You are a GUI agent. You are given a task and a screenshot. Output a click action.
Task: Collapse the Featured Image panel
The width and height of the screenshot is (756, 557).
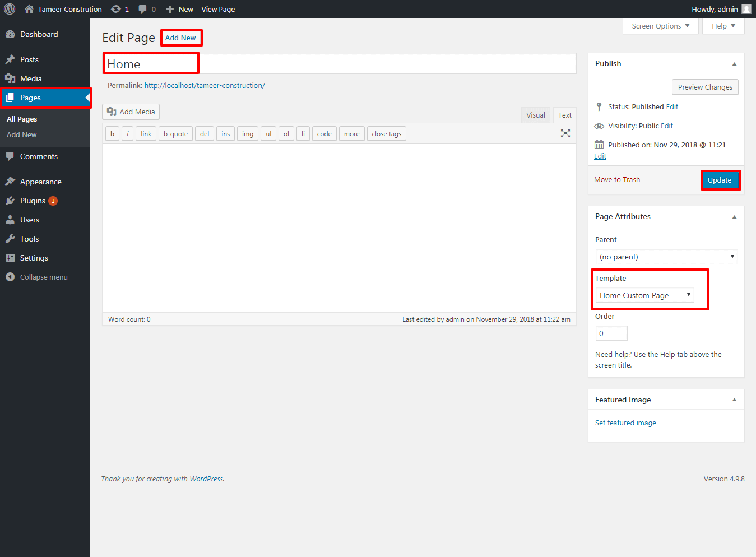point(734,400)
